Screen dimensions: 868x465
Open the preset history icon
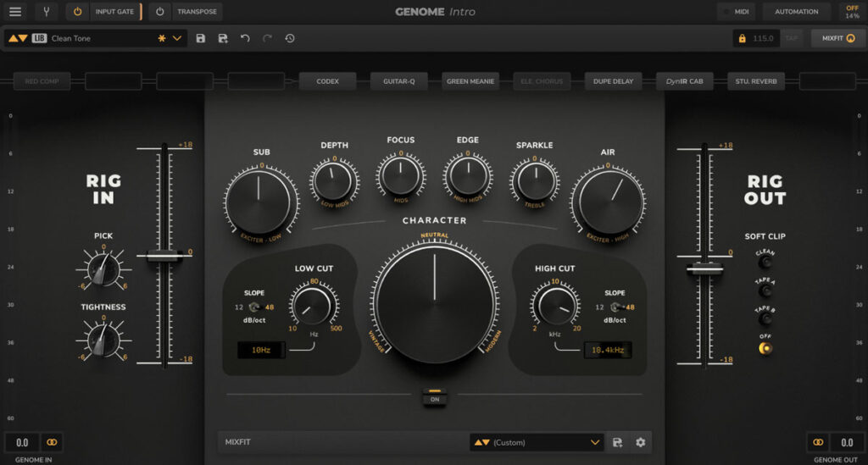point(290,38)
